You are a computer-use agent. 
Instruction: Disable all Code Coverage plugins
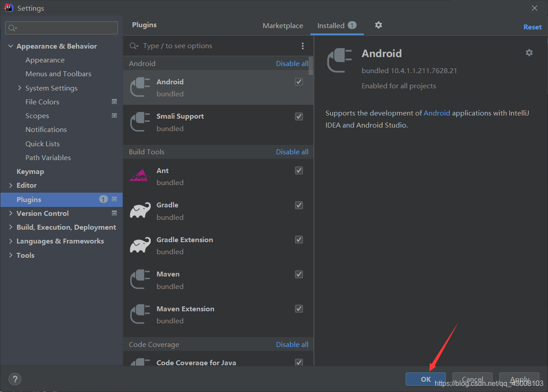point(292,344)
